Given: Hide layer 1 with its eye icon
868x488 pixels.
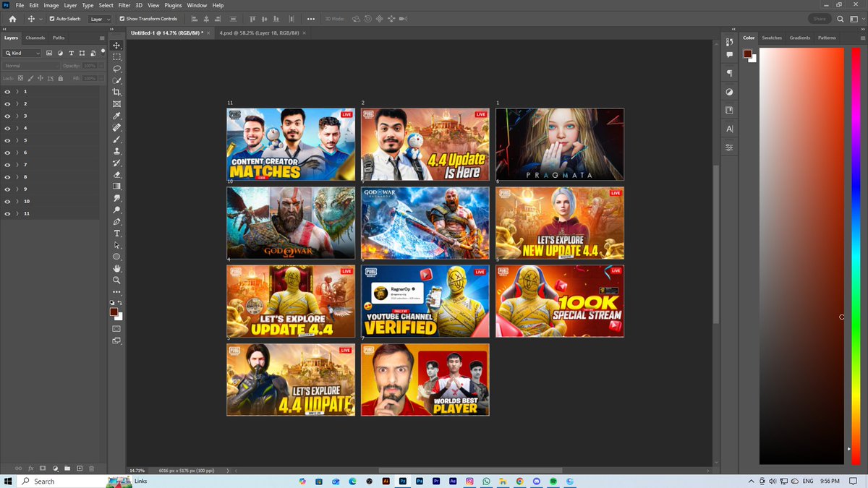Looking at the screenshot, I should pos(7,92).
